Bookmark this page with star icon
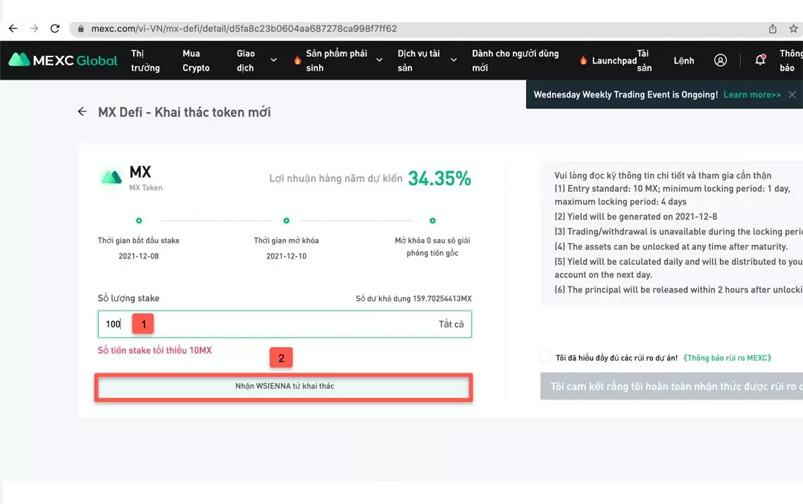The width and height of the screenshot is (803, 504). (x=793, y=29)
